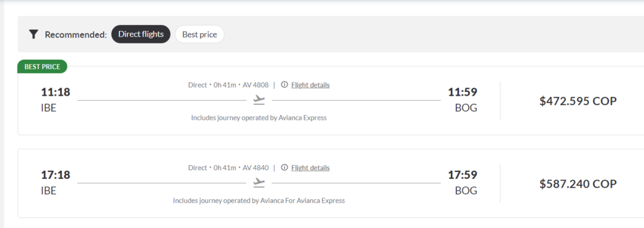Screen dimensions: 644x228
Task: Click the BEST PRICE green badge
Action: (42, 67)
